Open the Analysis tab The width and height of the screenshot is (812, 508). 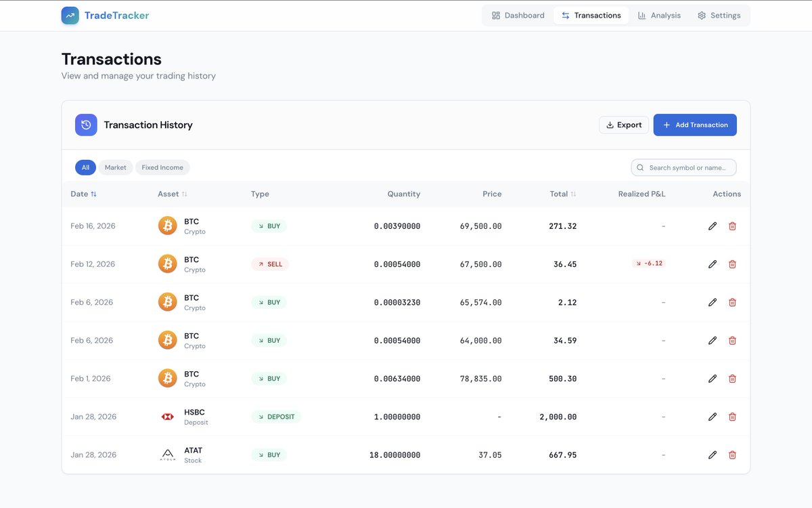click(x=659, y=15)
